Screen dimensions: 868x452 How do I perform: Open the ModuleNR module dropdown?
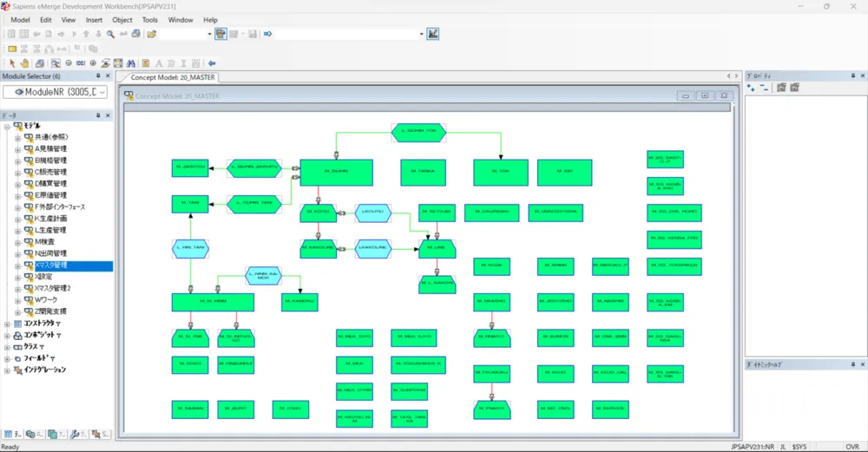pyautogui.click(x=102, y=92)
